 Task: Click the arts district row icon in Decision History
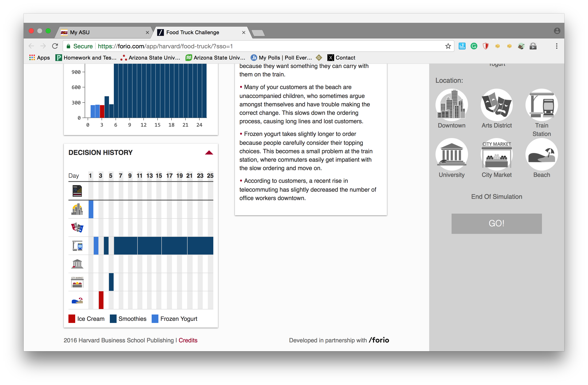pos(77,227)
